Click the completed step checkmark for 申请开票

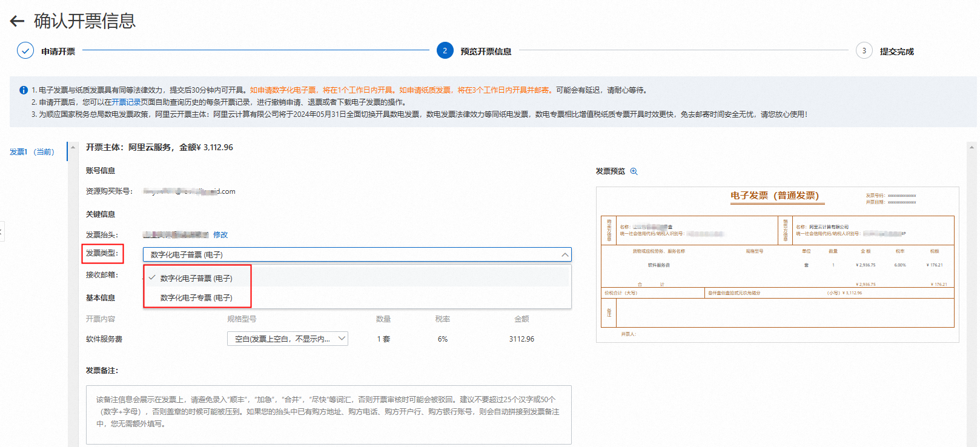click(x=25, y=51)
